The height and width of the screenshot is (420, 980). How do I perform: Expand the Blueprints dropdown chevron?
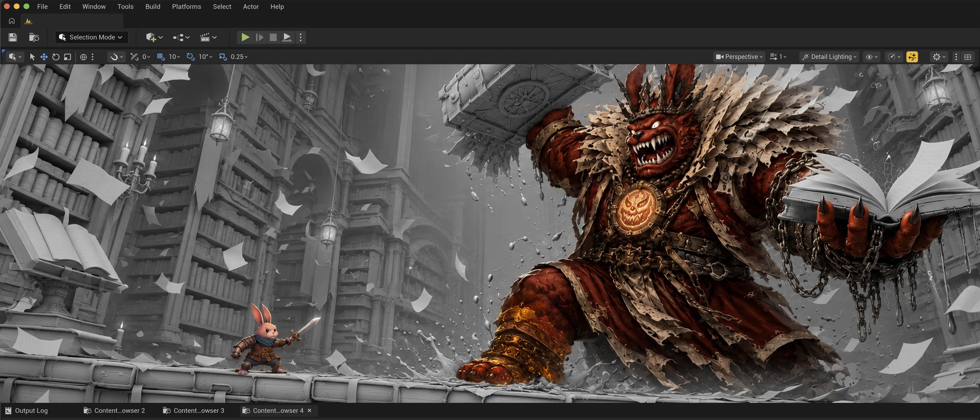pyautogui.click(x=188, y=37)
